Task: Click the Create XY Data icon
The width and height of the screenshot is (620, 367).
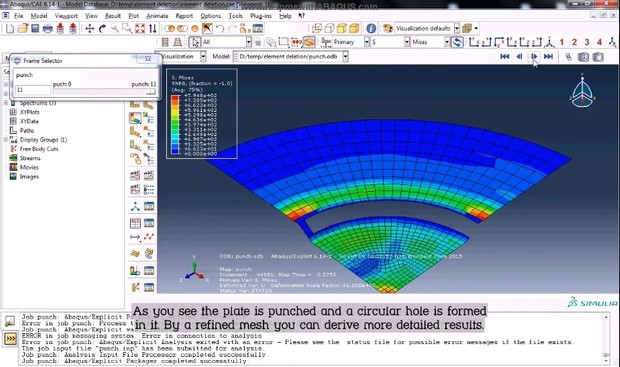Action: (135, 223)
